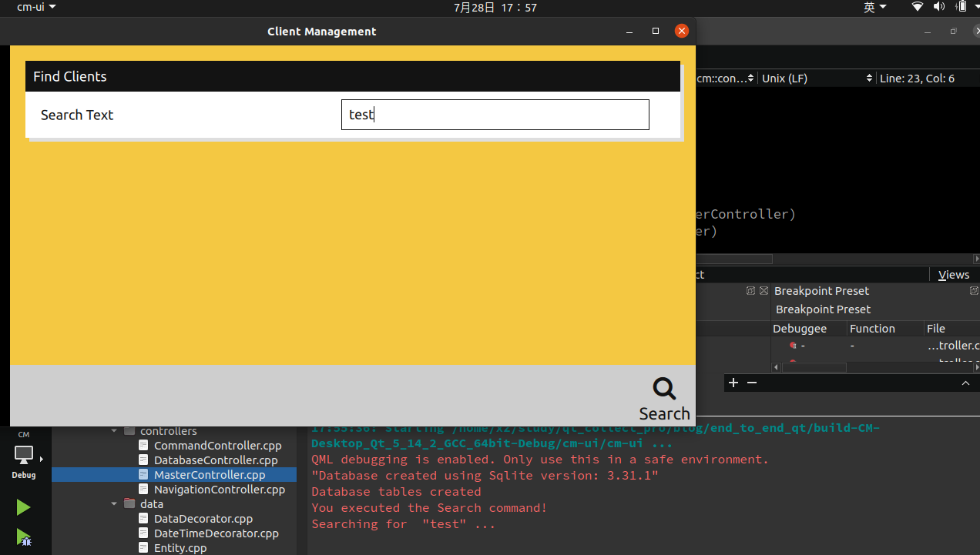Open DatabaseController.cpp in the project tree
Screen dimensions: 980x555
[x=216, y=460]
